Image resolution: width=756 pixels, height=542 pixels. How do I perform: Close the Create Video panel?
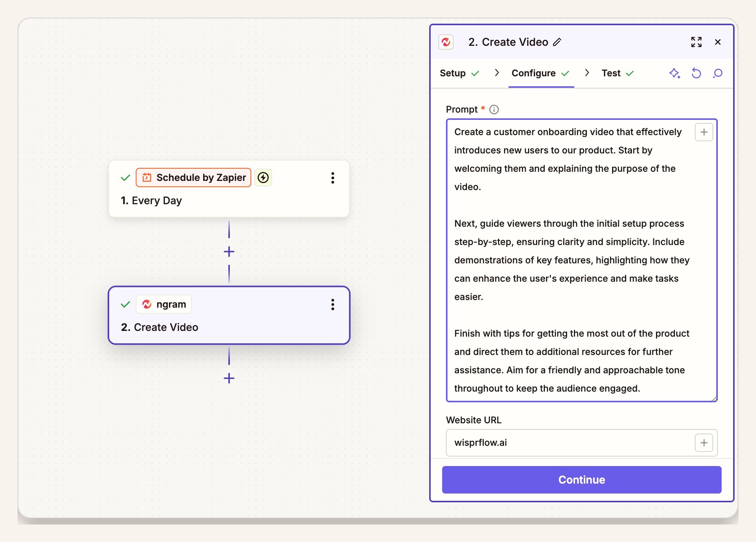(x=718, y=42)
